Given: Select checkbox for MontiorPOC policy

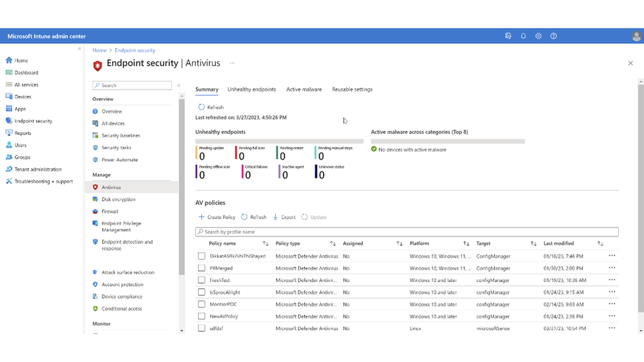Looking at the screenshot, I should (201, 304).
